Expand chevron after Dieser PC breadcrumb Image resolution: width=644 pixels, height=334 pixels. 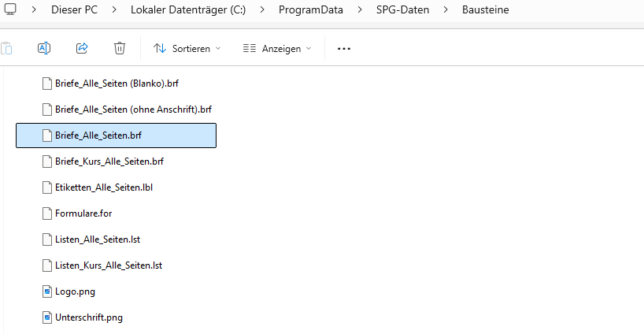(114, 11)
